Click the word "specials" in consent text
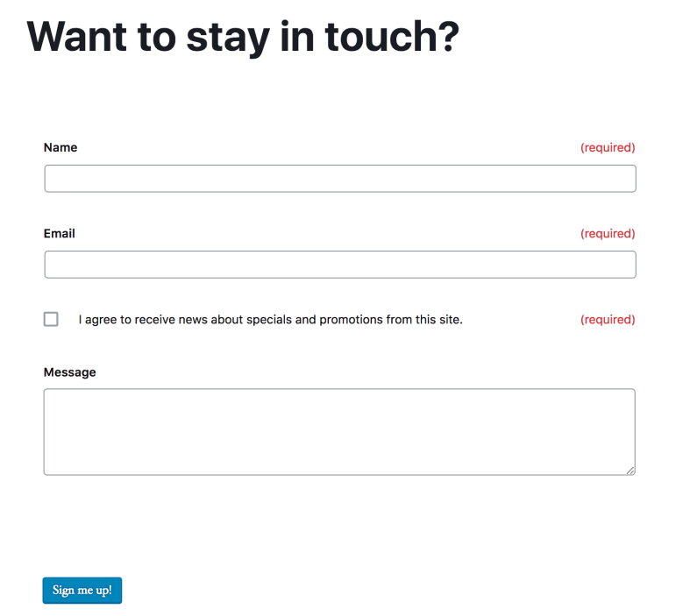Screen dimensions: 690x616 click(268, 319)
